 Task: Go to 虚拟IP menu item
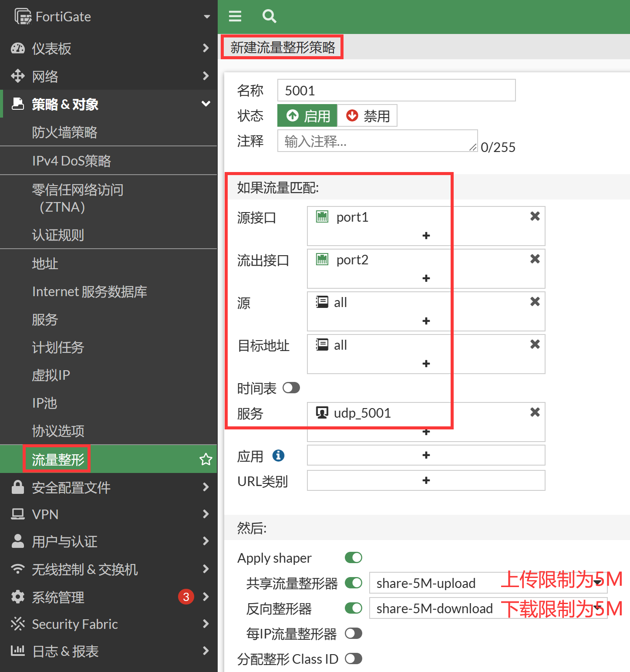coord(51,375)
